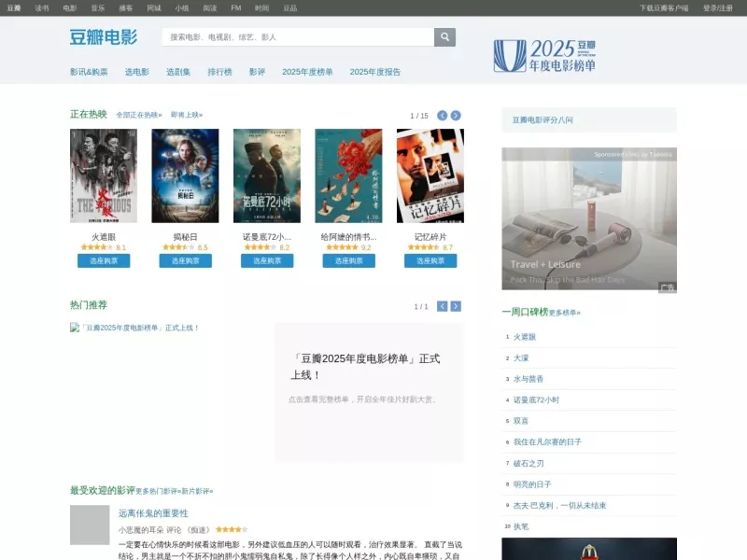Open the Travel + Leisure sponsored ad
Screen dimensions: 747x560
pos(589,218)
